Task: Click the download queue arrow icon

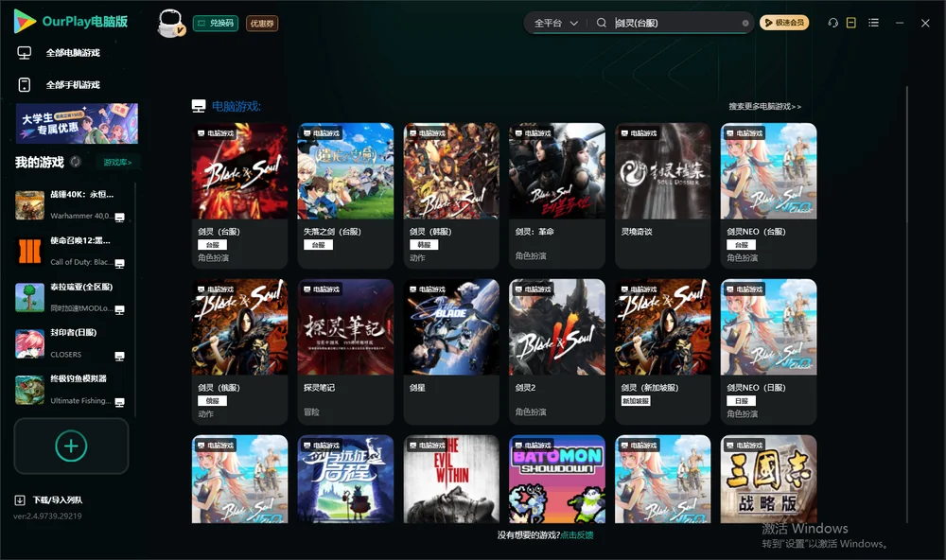Action: (20, 499)
